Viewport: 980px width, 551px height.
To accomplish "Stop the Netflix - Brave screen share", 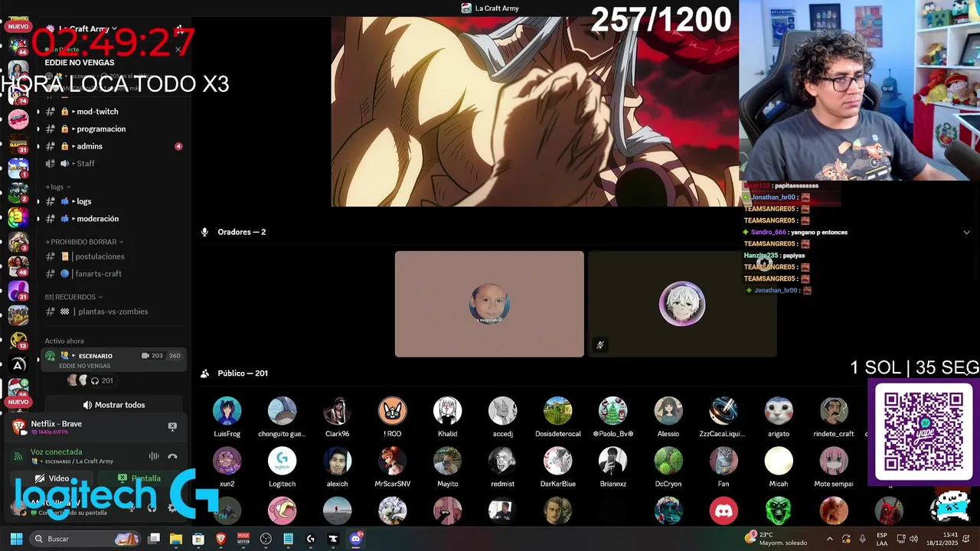I will 172,426.
